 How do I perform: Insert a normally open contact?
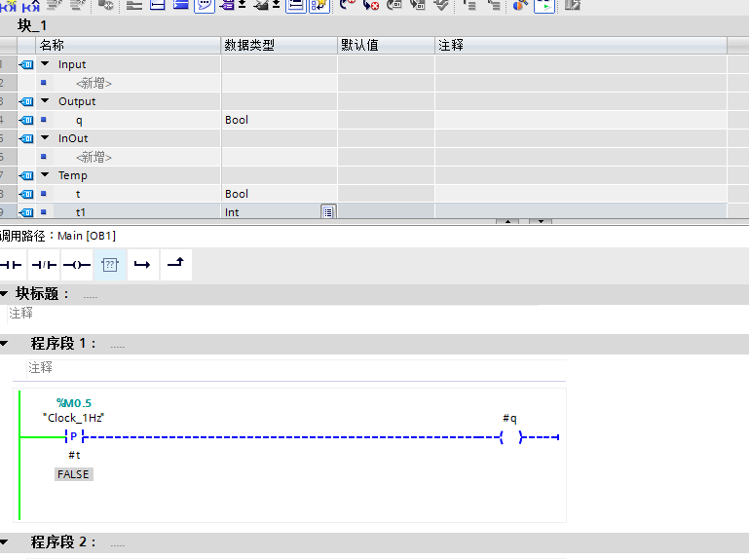tap(12, 265)
